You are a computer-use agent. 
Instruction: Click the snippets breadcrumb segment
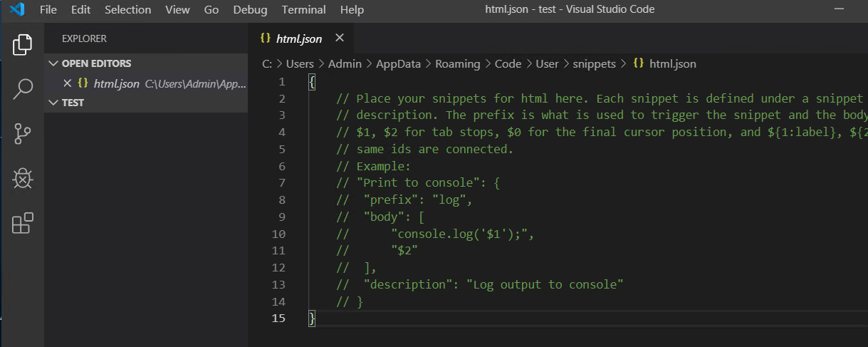point(595,63)
